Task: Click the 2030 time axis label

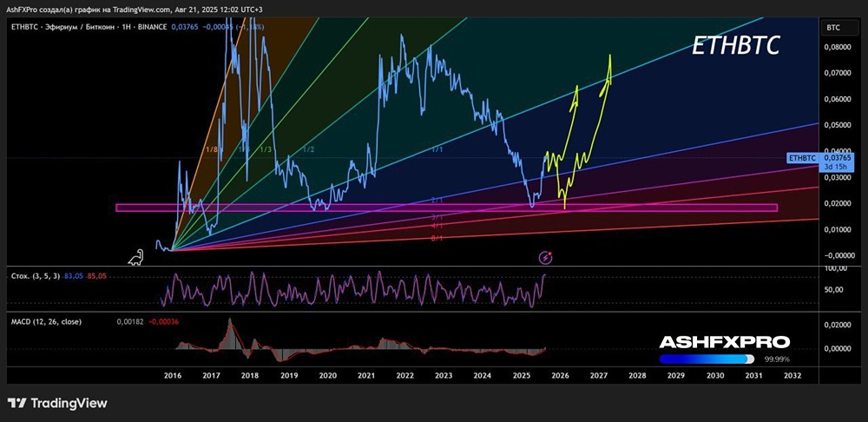Action: pos(715,375)
